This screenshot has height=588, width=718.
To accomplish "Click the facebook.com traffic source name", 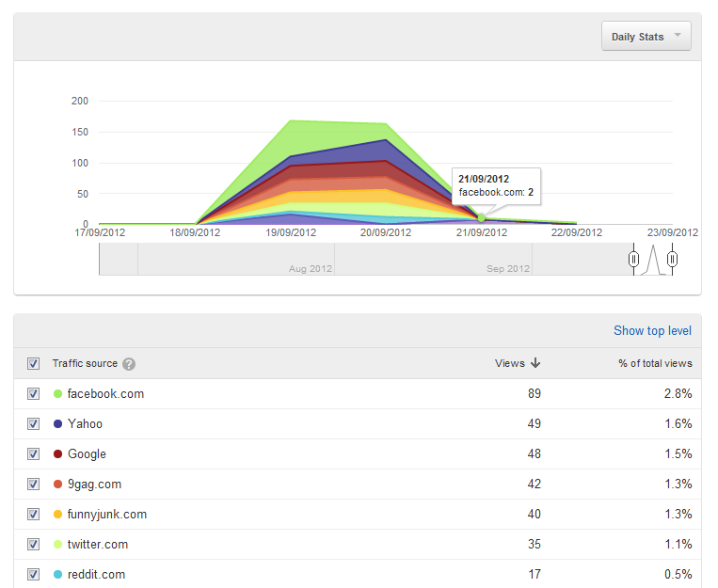I will pos(105,394).
